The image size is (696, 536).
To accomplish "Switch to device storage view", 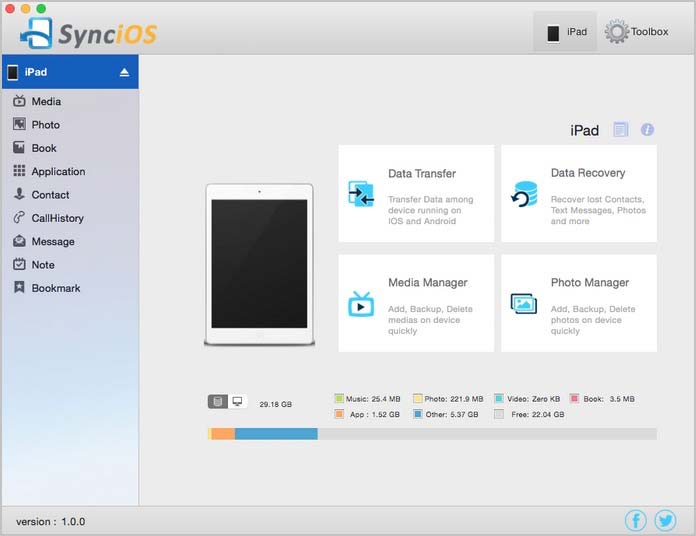I will (x=218, y=402).
